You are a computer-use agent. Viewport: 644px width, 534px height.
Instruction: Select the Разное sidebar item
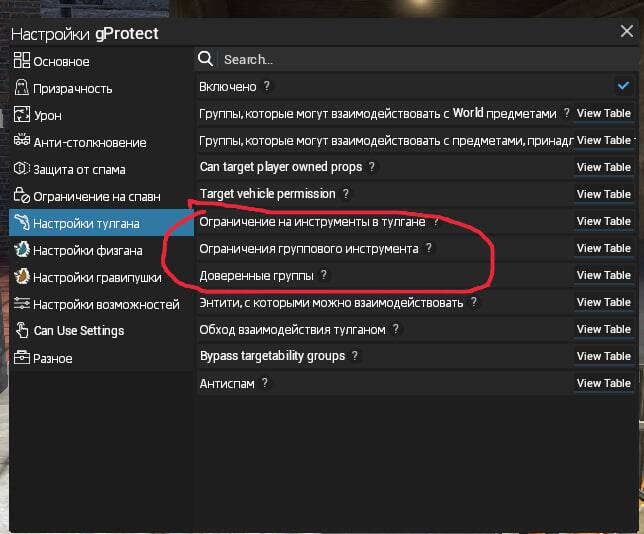pyautogui.click(x=52, y=358)
